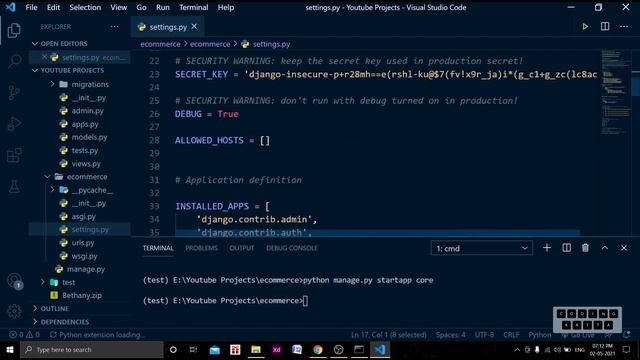Screen dimensions: 640x360
Task: Open the terminal selector dropdown 1: cmd
Action: [482, 248]
